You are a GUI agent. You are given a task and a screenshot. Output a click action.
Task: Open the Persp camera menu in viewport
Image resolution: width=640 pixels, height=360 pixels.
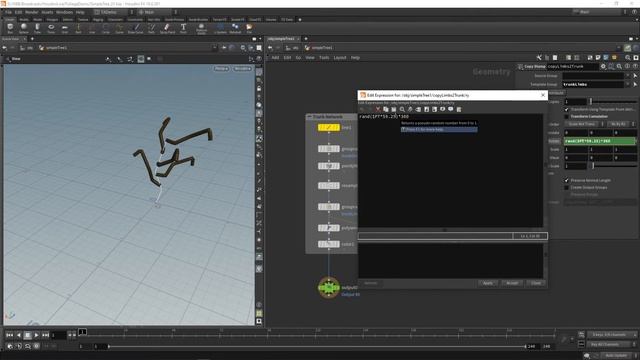222,69
